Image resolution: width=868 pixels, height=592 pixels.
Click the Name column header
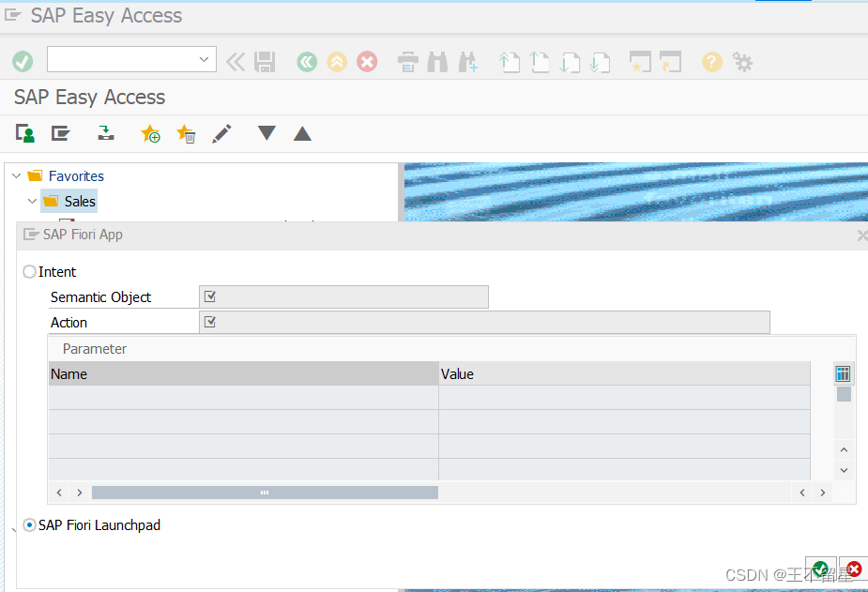click(x=244, y=374)
